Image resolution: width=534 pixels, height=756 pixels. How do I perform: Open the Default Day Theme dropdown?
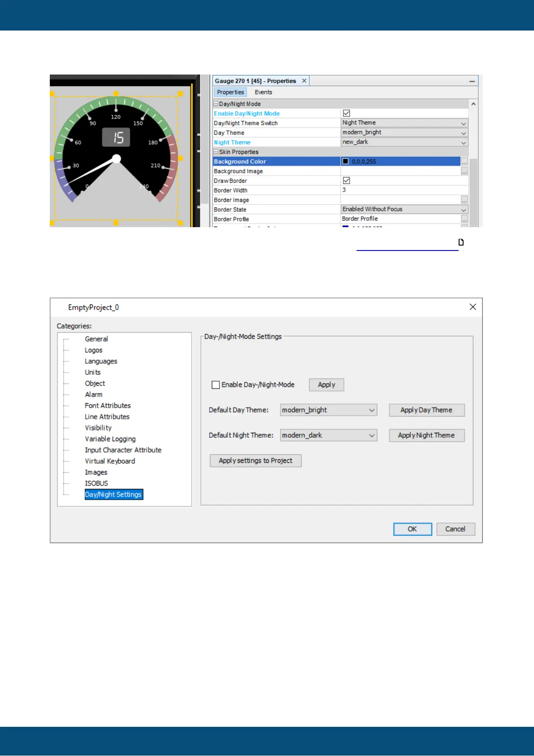372,410
